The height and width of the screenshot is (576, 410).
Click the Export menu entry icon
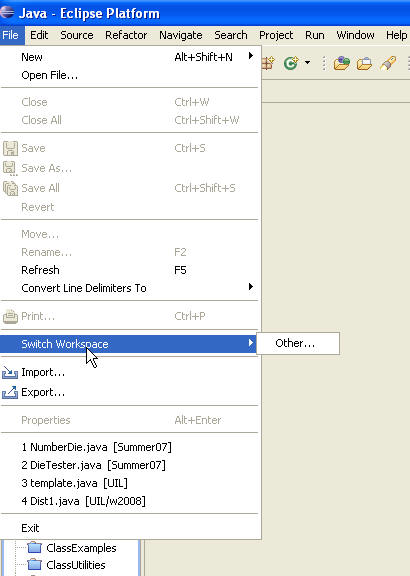(x=10, y=392)
